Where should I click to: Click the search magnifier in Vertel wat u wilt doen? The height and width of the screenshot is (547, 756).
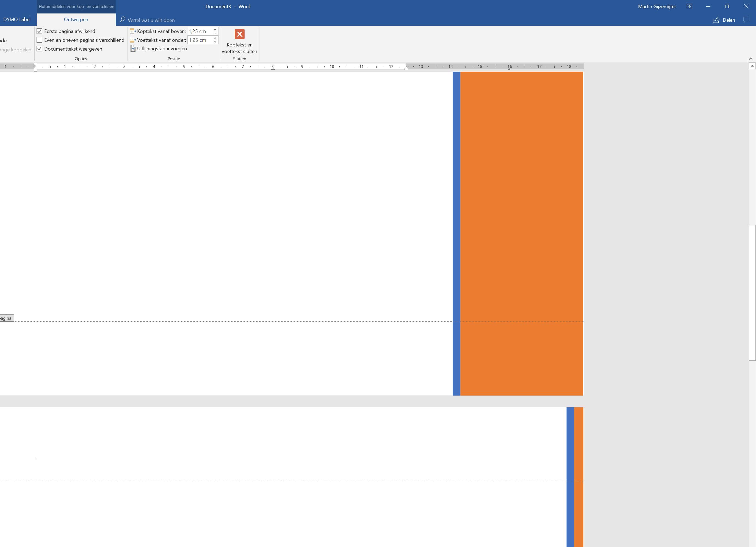tap(123, 20)
